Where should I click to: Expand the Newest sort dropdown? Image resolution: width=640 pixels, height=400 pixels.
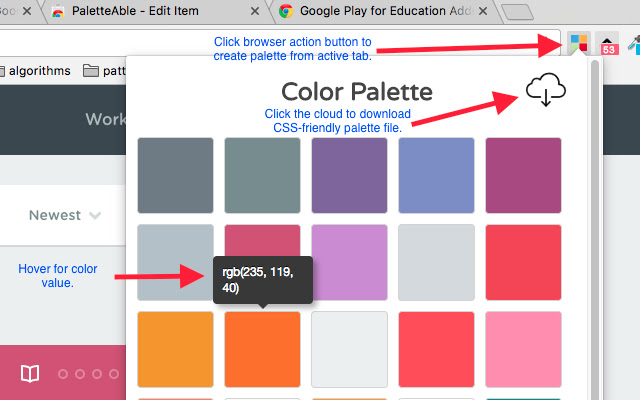(x=65, y=215)
